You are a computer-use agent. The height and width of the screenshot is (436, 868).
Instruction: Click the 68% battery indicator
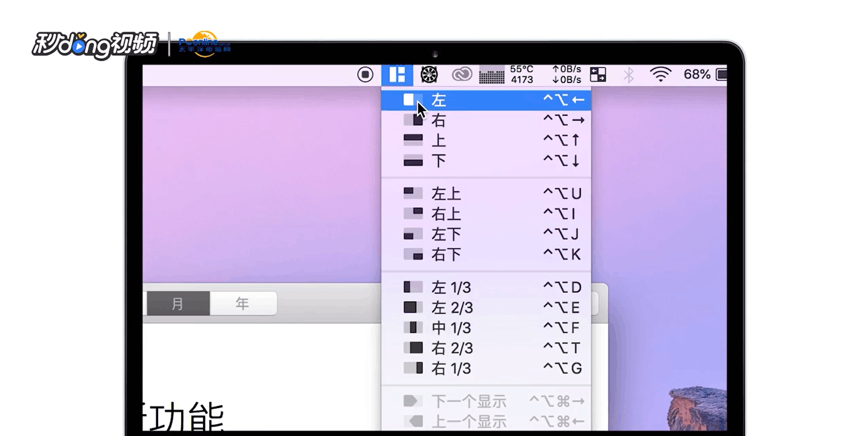point(705,75)
